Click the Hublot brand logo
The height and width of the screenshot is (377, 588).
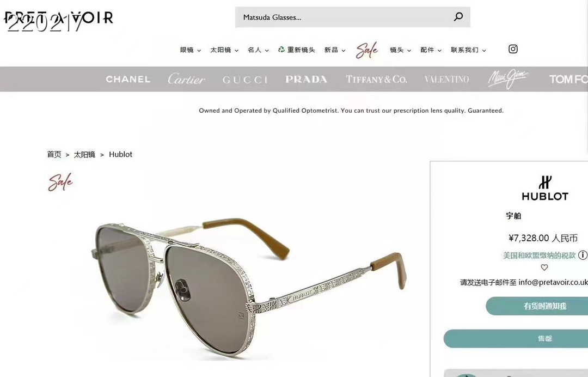tap(545, 188)
